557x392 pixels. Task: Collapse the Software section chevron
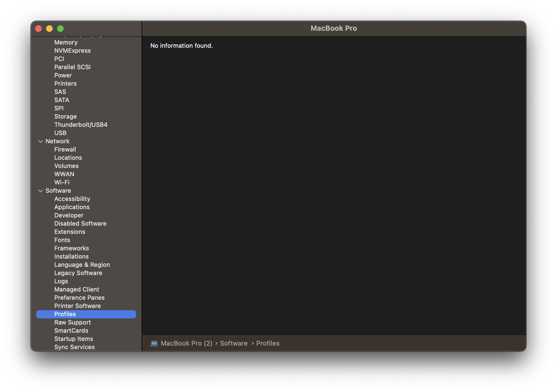coord(41,191)
